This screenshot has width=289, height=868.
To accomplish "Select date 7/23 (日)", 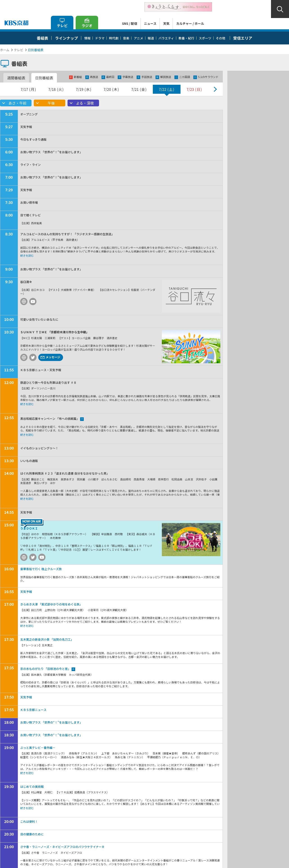I will click(x=194, y=89).
